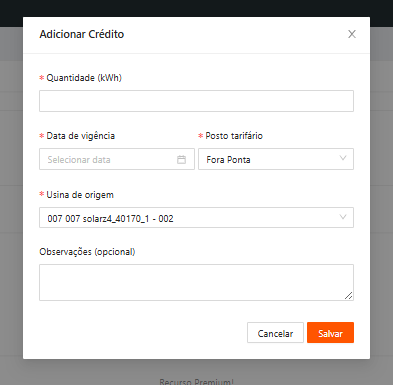Click the Cancelar button
Image resolution: width=393 pixels, height=385 pixels.
275,333
